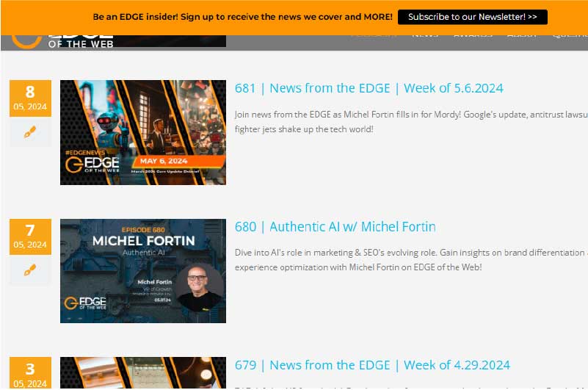Image resolution: width=588 pixels, height=390 pixels.
Task: Open episode 679 News from the EDGE title
Action: coord(372,365)
